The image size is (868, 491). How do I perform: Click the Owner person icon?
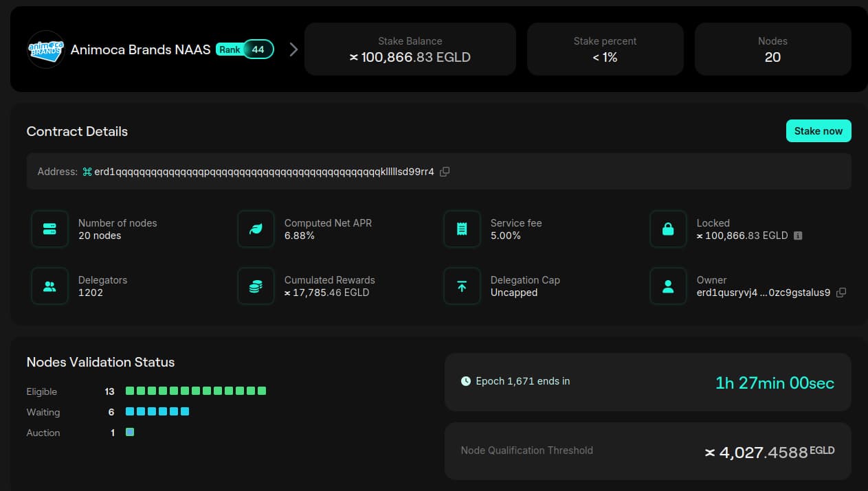668,286
